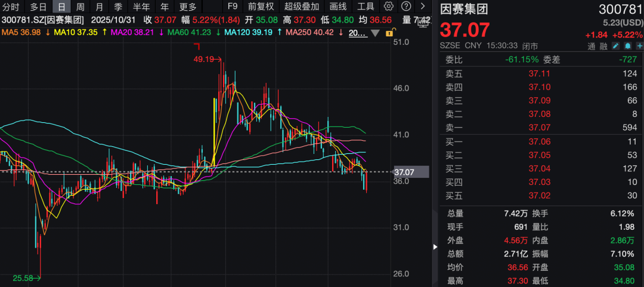Click the MA250 40.42 indicator label
Viewport: 644px width, 287px height.
coord(311,32)
